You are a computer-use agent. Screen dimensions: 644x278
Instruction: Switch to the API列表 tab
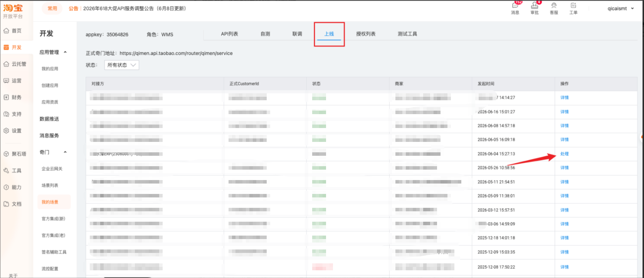coord(229,34)
